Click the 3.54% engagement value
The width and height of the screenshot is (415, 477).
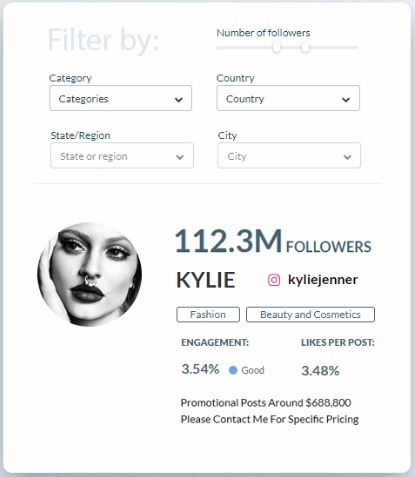(200, 369)
